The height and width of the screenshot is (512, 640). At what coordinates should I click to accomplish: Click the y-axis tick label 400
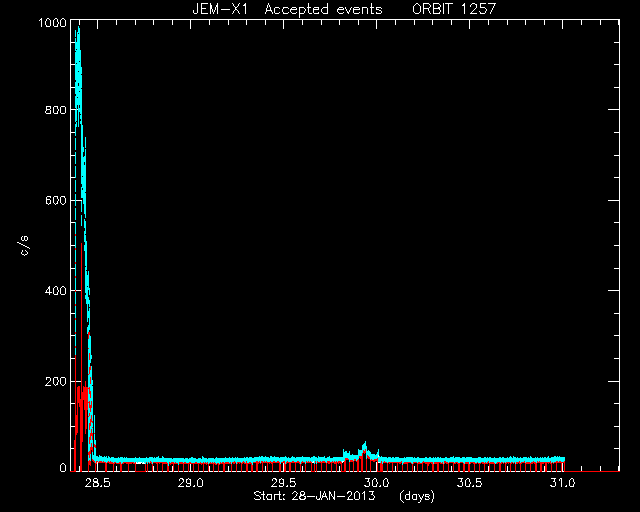click(x=55, y=291)
